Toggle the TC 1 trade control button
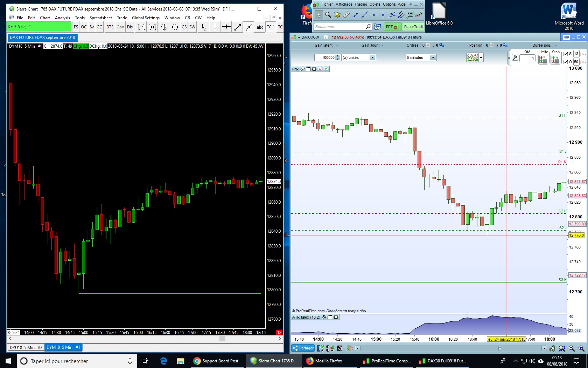 pyautogui.click(x=271, y=27)
